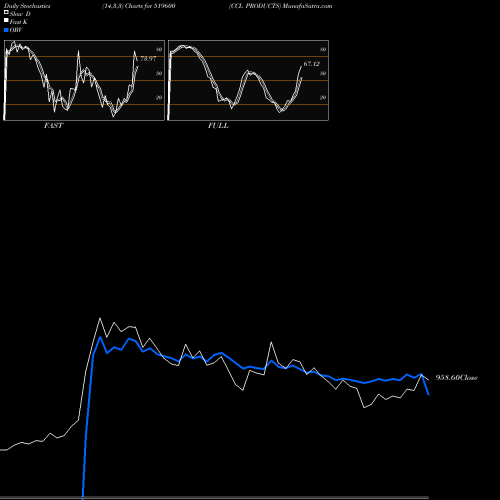Click the FULL chart caption
Screen dimensions: 500x500
[218, 126]
